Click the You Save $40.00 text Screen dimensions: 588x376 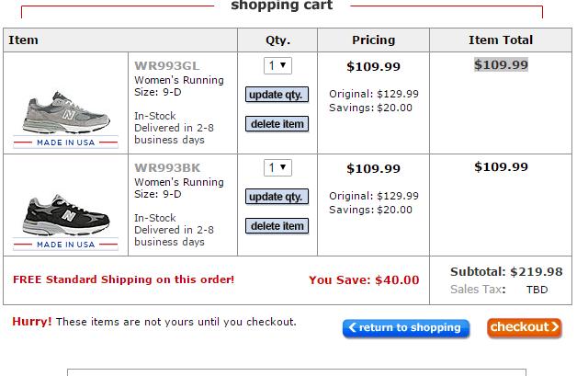point(364,280)
